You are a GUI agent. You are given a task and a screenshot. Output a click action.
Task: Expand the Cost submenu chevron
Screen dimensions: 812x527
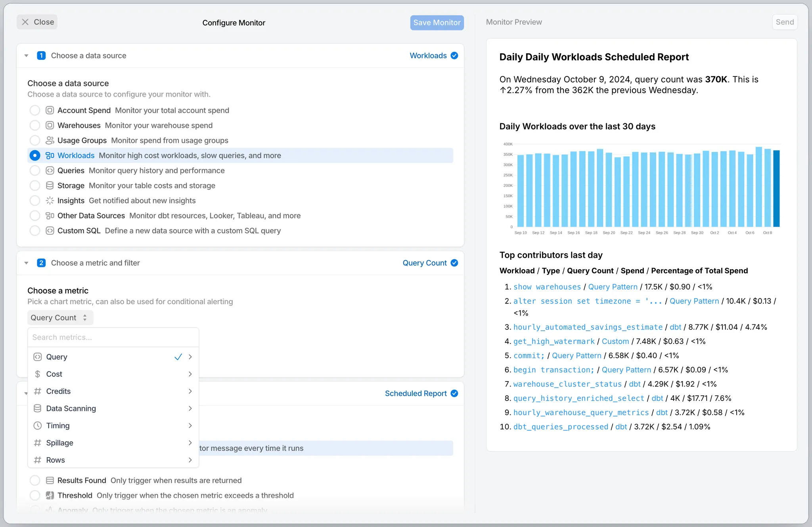click(190, 374)
